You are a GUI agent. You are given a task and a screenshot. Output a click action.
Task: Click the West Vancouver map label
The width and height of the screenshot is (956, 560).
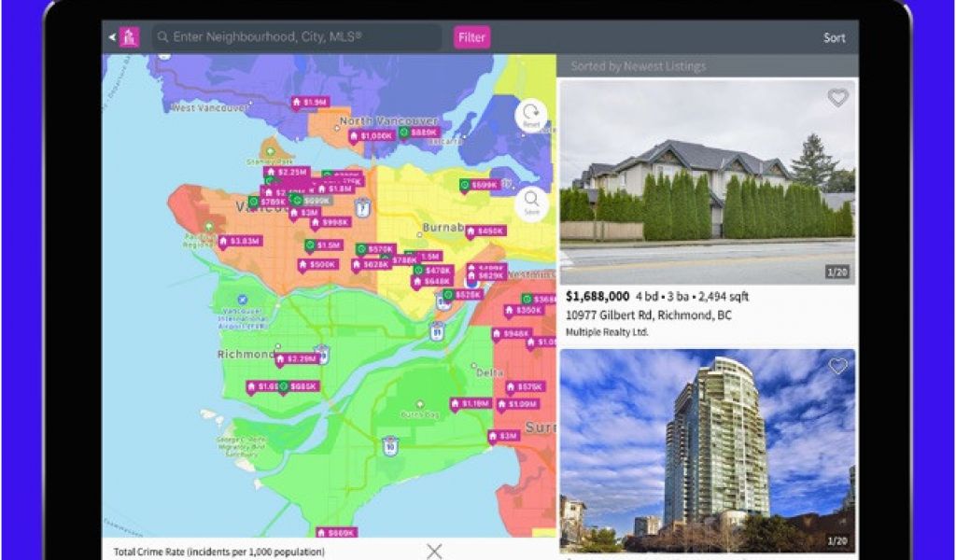pos(210,108)
